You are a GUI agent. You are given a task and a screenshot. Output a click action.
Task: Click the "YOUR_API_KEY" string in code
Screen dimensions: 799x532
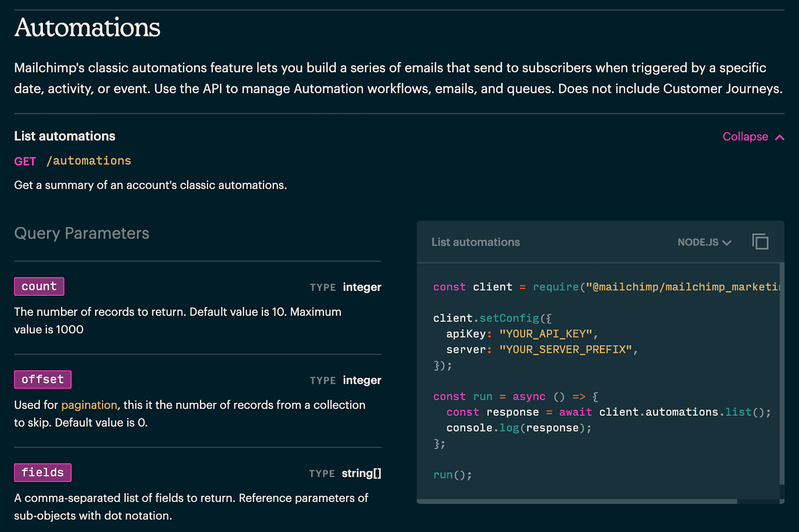(546, 333)
